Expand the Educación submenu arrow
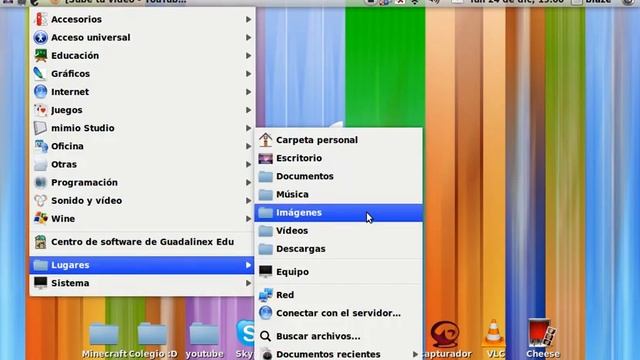Viewport: 640px width, 360px height. click(248, 56)
